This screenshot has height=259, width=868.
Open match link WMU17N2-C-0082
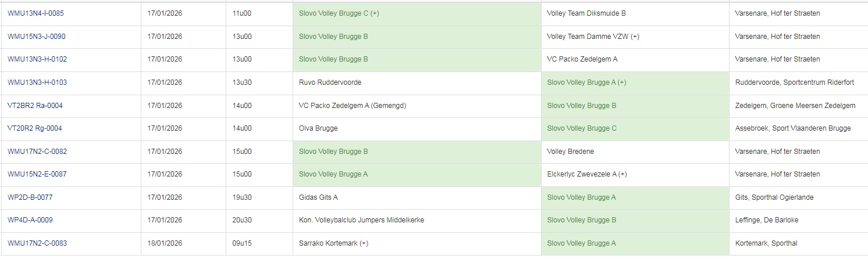pos(37,152)
